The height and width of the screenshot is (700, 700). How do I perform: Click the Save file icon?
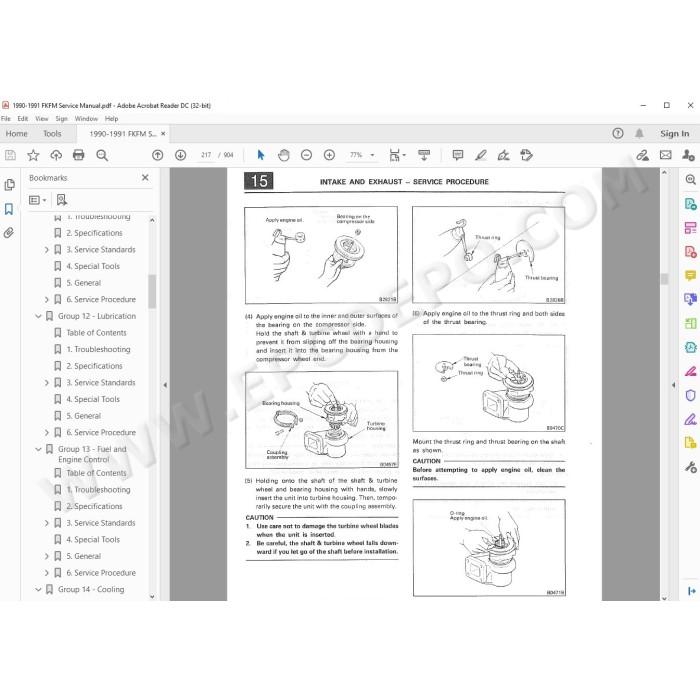click(x=10, y=155)
